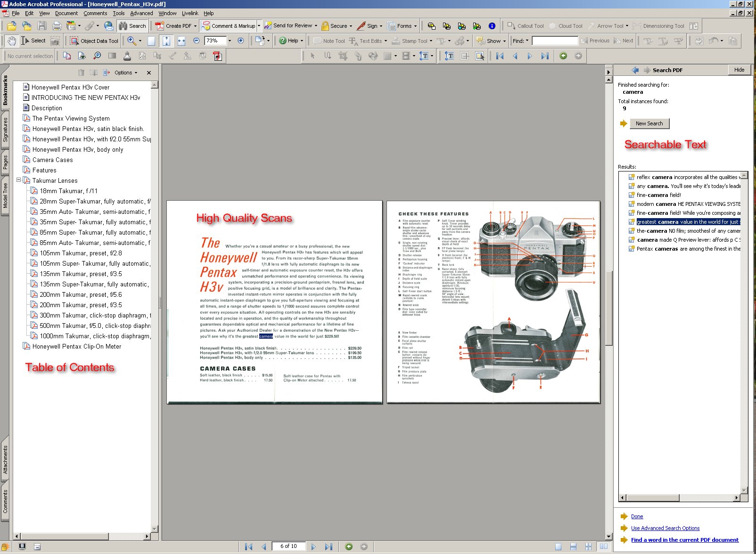Click the Text Box tool icon
This screenshot has width=756, height=554.
694,26
